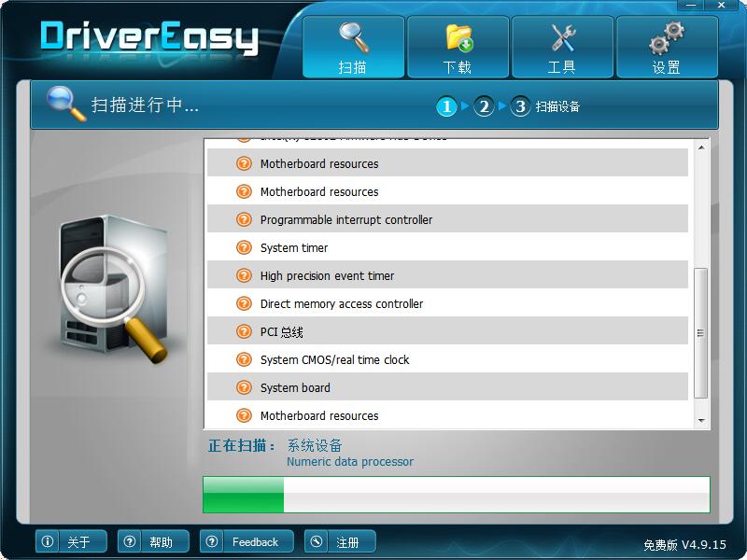Click the 免费版 V4.9.15 version label

click(x=684, y=545)
